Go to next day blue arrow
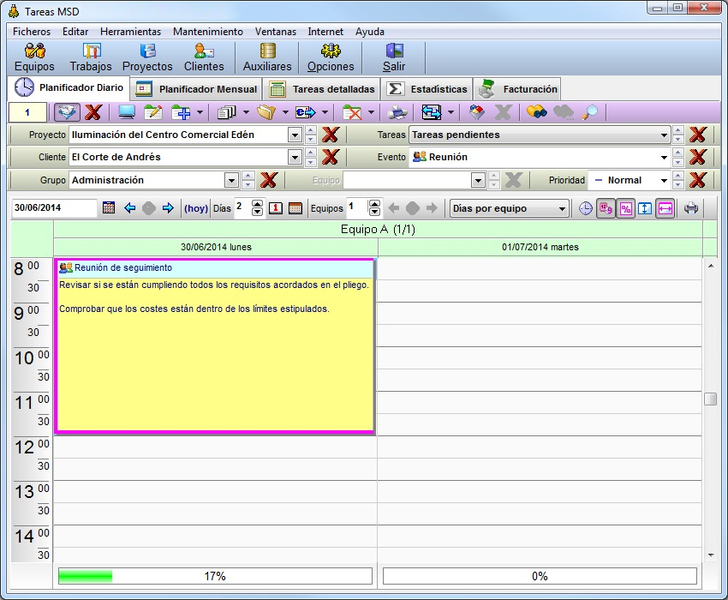The height and width of the screenshot is (600, 728). coord(168,208)
